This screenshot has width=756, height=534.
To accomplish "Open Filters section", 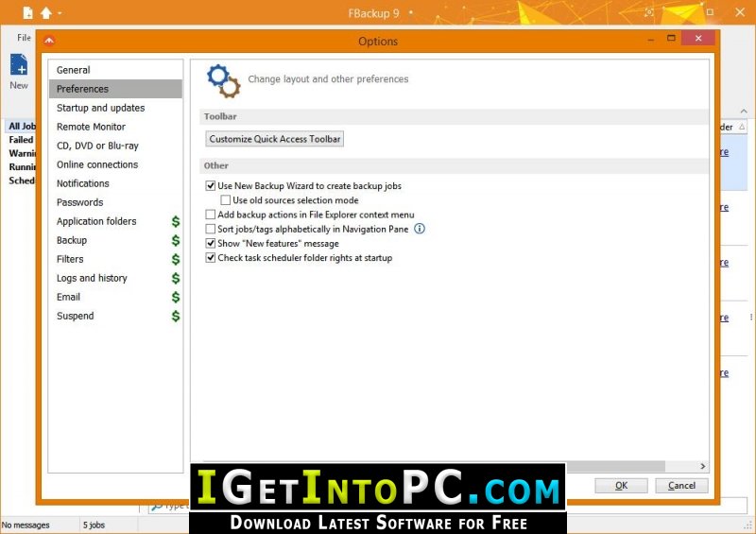I will pyautogui.click(x=115, y=259).
